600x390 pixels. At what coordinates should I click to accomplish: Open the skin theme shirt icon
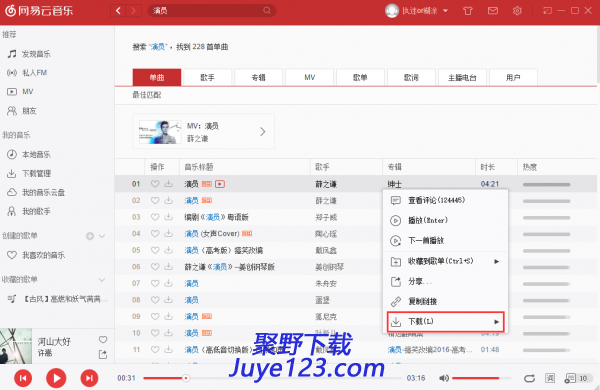tap(468, 11)
